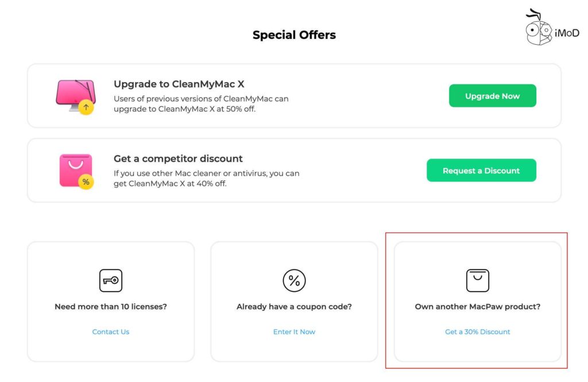Follow the Get a 30% Discount link
588x382 pixels.
click(477, 331)
